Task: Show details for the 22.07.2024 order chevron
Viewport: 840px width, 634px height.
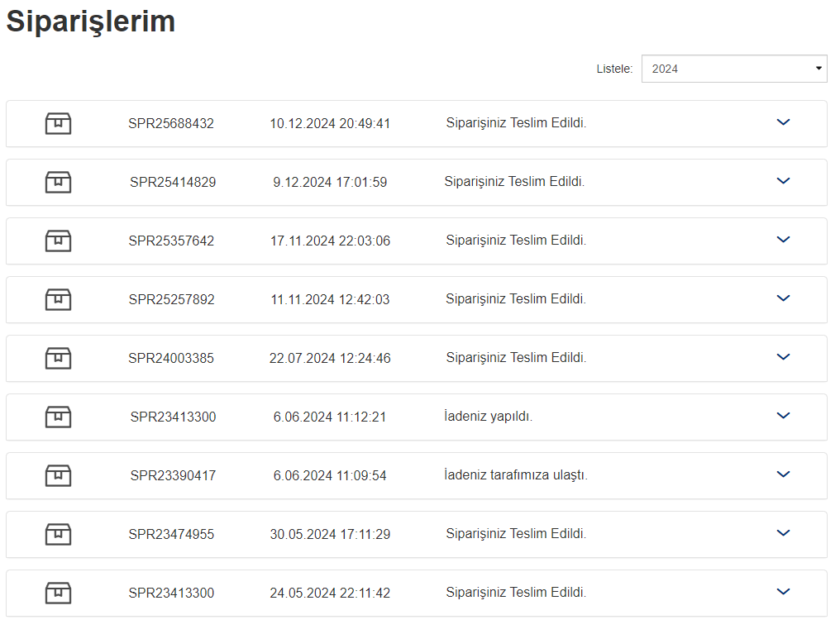Action: pyautogui.click(x=784, y=357)
